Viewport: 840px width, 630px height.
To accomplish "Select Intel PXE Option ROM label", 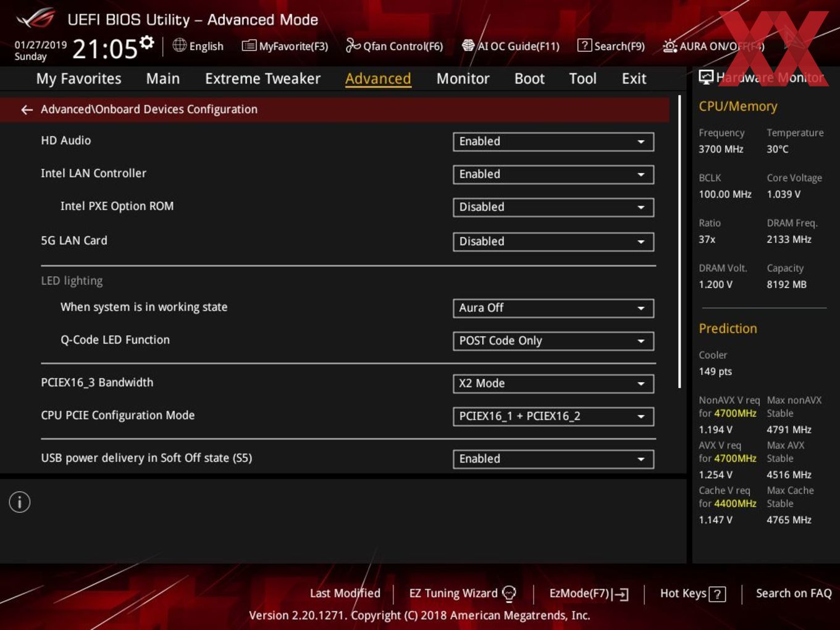I will [117, 206].
